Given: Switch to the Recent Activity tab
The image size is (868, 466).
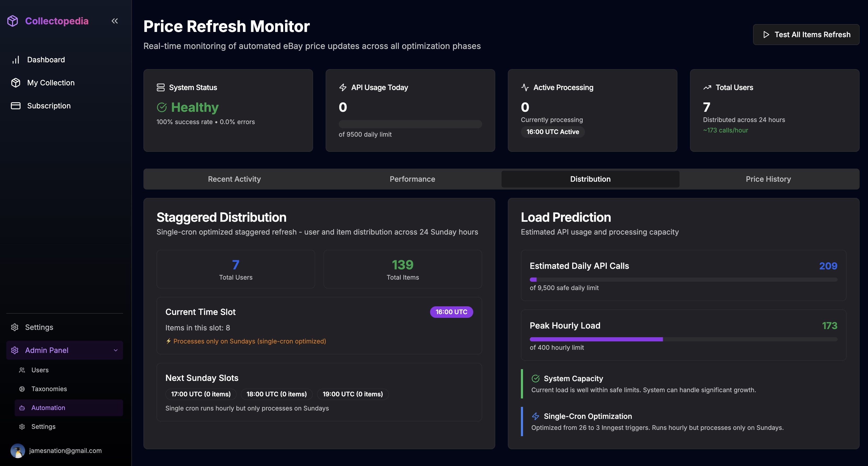Looking at the screenshot, I should [x=234, y=179].
